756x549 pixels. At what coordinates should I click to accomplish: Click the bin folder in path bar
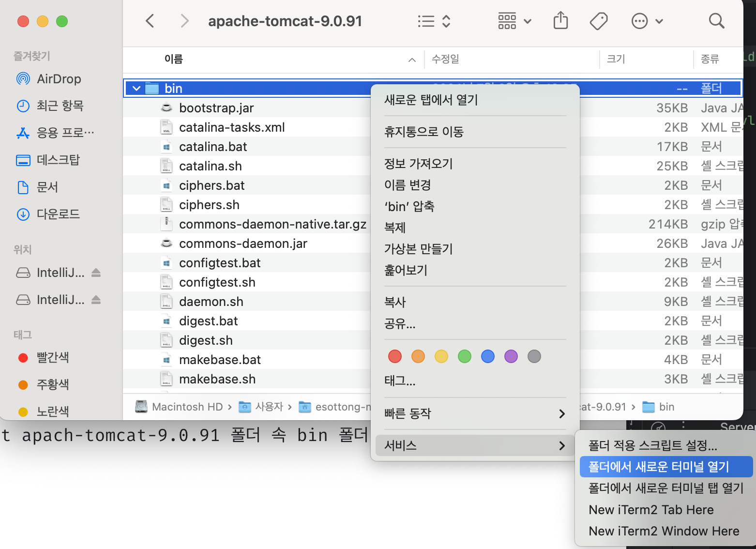point(658,407)
